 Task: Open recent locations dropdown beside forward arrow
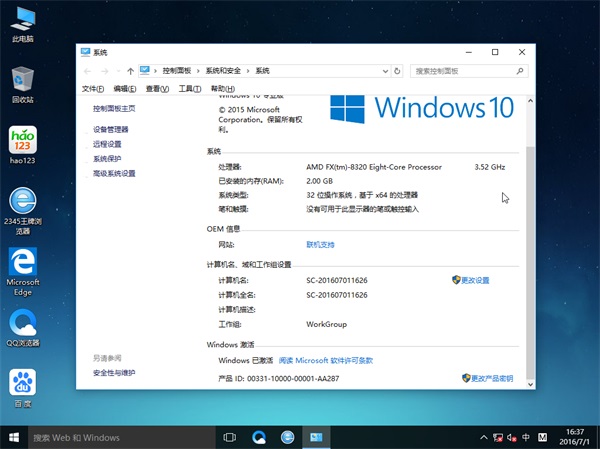pos(119,71)
